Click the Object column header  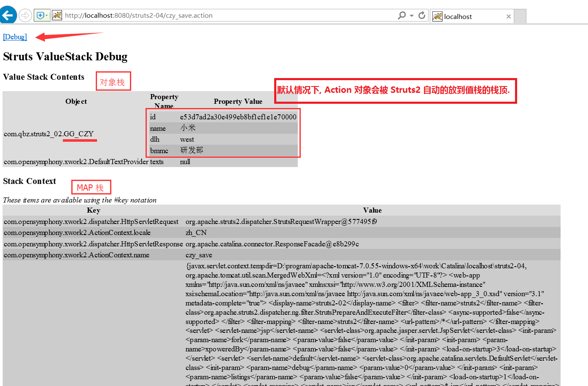[76, 101]
